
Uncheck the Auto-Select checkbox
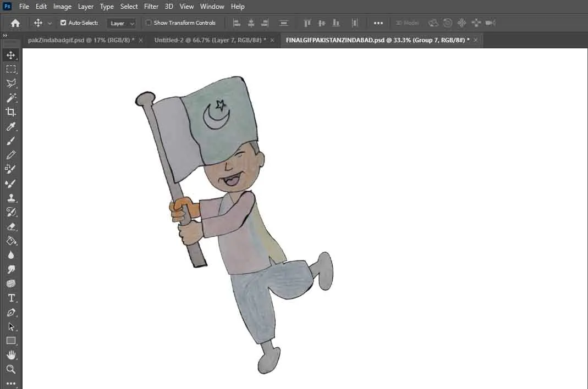click(63, 23)
